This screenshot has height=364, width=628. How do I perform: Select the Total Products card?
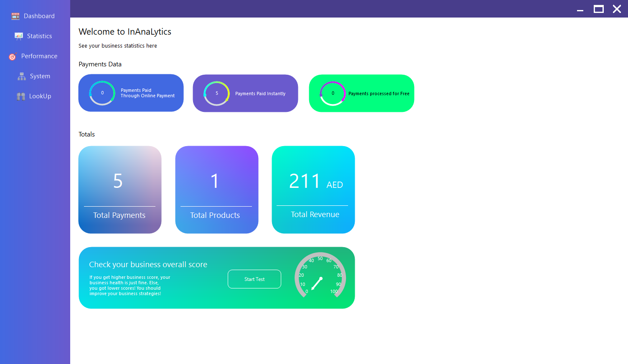click(217, 190)
